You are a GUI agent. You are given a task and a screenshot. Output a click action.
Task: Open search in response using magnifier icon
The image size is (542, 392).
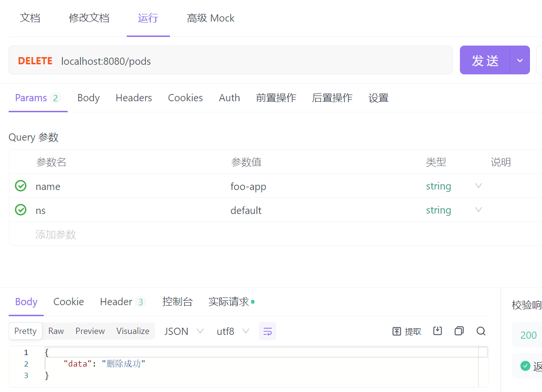pyautogui.click(x=481, y=331)
